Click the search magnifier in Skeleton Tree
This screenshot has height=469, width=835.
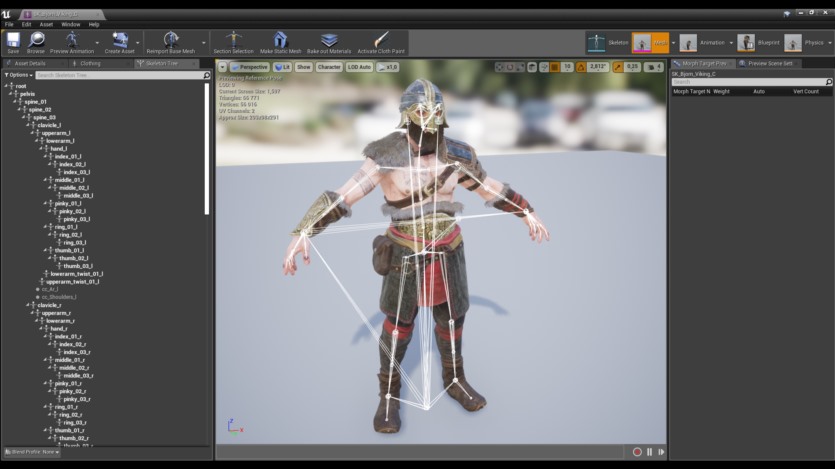coord(207,75)
